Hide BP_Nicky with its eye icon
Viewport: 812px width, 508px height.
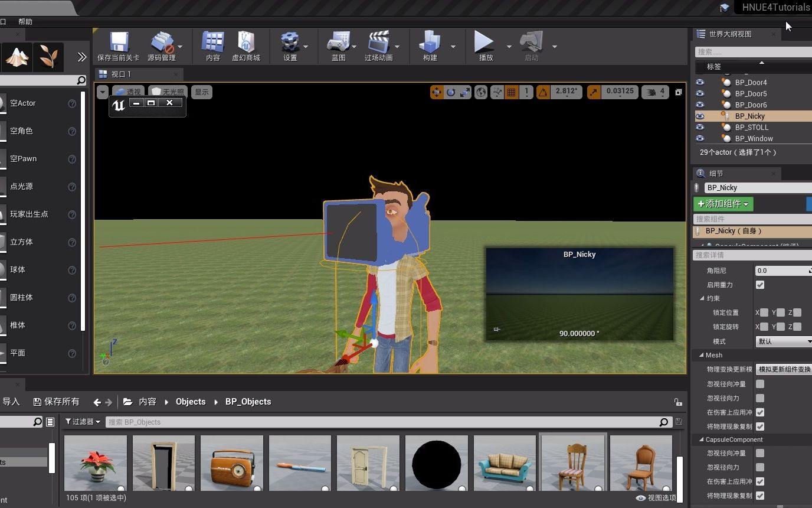point(700,116)
